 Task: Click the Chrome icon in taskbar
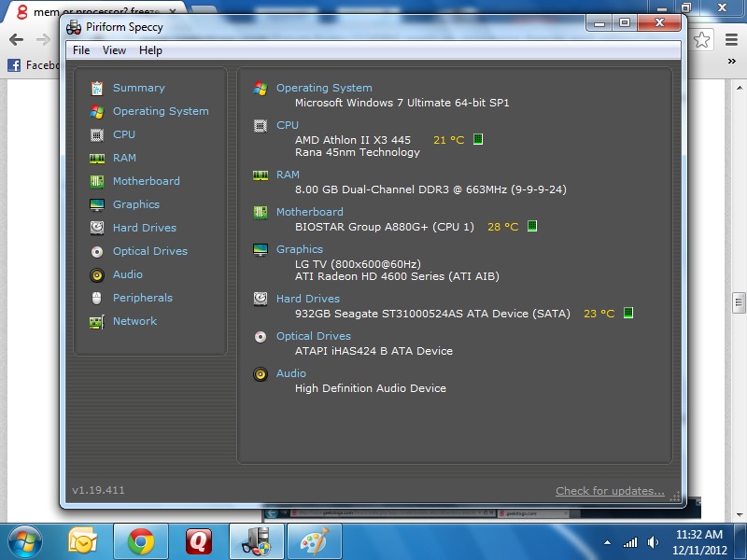(141, 541)
